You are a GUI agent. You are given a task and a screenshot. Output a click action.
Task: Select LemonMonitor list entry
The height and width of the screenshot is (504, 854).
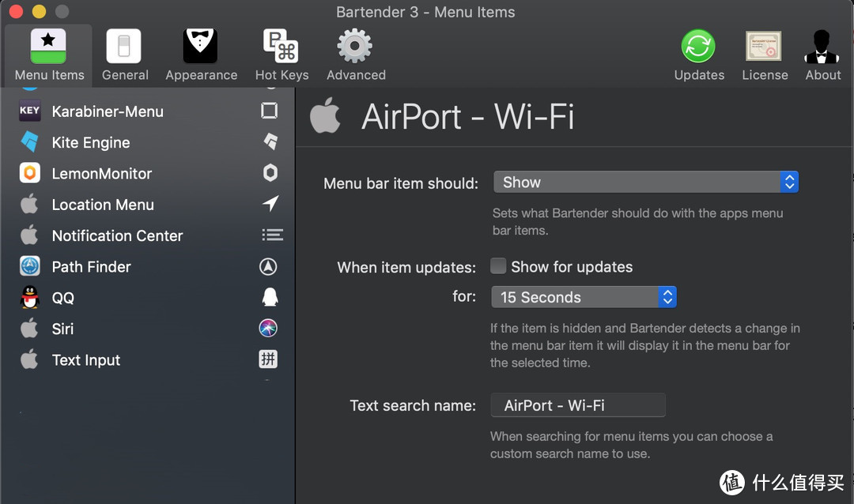click(x=148, y=173)
